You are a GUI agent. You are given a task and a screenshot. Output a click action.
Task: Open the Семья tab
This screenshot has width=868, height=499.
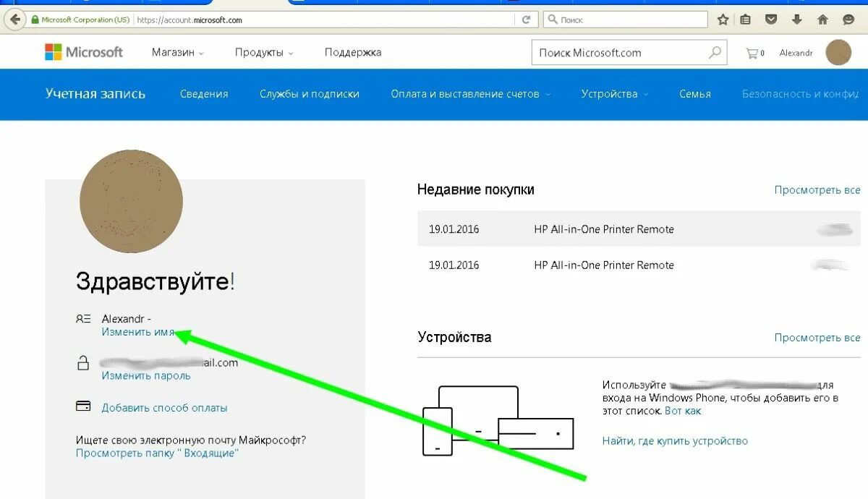[695, 94]
